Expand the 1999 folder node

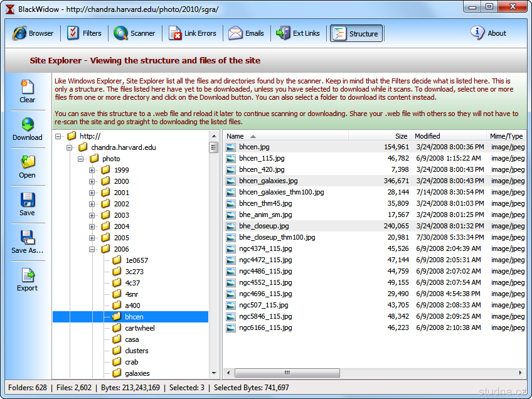tap(92, 170)
